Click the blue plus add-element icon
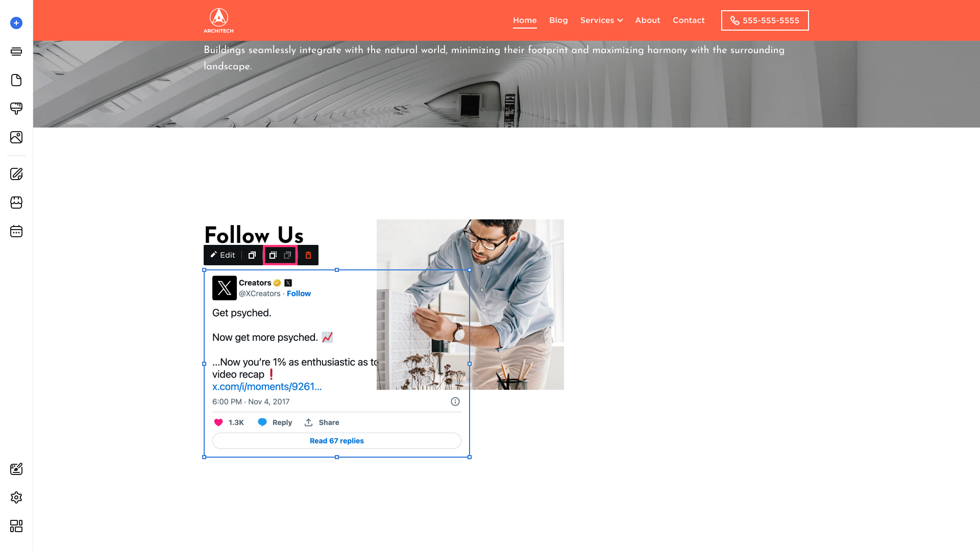 click(x=16, y=23)
